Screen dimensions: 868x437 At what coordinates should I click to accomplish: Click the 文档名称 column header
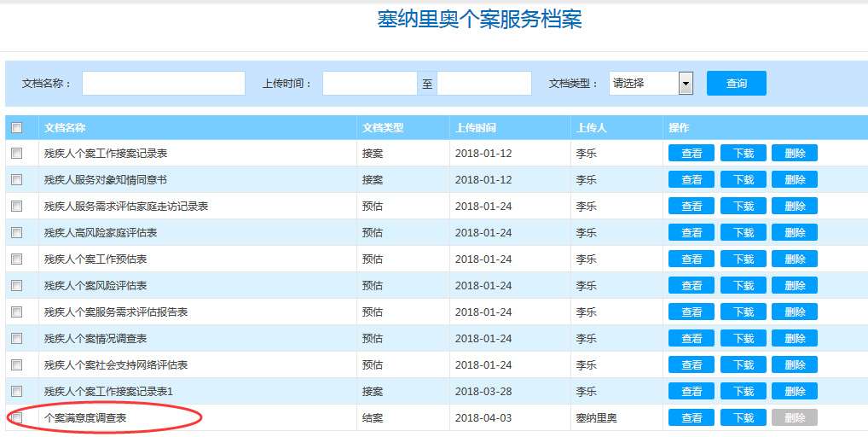click(65, 128)
